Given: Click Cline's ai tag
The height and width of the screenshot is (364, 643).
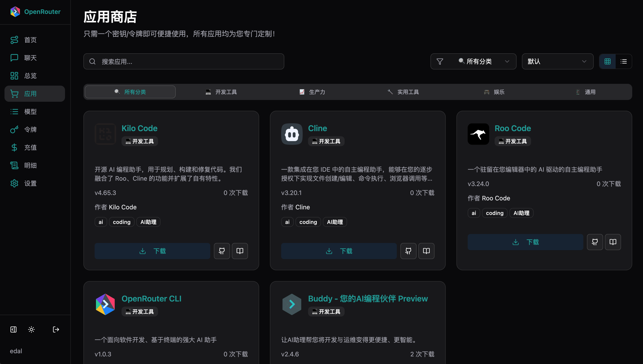Looking at the screenshot, I should click(x=287, y=222).
